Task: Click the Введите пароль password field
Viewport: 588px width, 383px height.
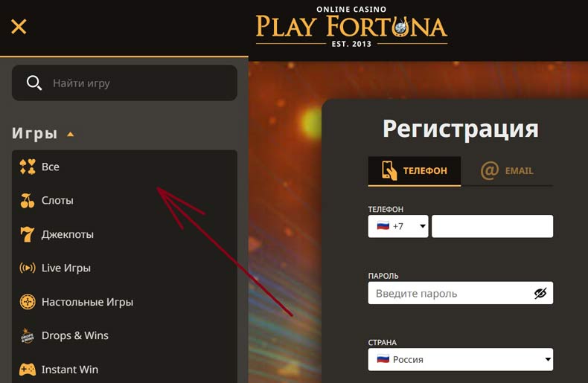Action: coord(450,293)
